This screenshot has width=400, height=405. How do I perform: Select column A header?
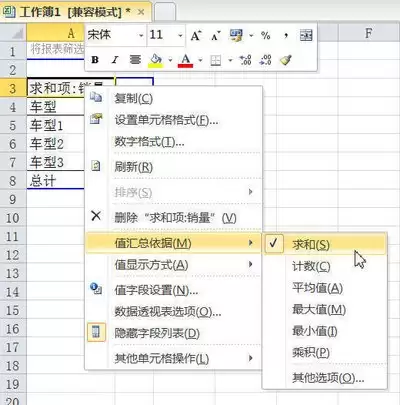click(x=55, y=33)
